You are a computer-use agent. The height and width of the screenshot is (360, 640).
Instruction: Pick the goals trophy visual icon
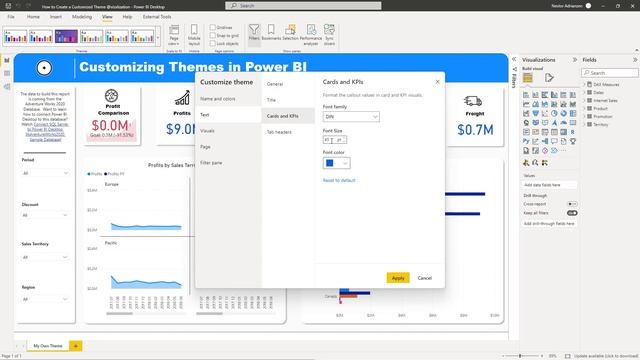coord(573,141)
